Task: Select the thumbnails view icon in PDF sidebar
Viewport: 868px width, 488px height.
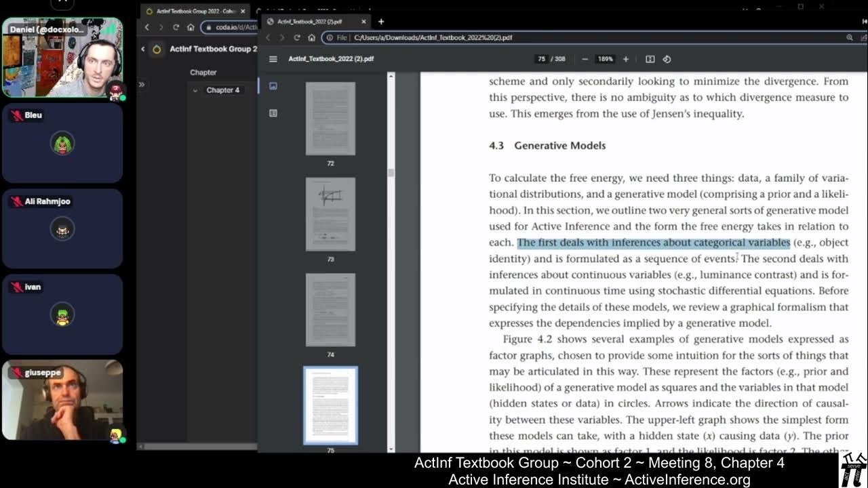Action: click(x=273, y=86)
